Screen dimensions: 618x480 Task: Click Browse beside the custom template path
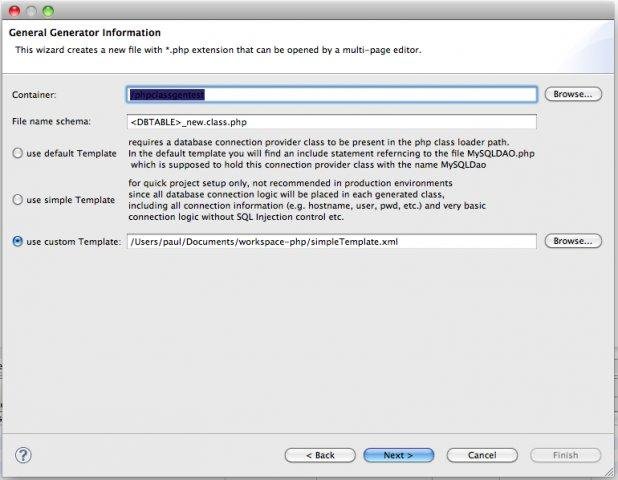tap(574, 241)
